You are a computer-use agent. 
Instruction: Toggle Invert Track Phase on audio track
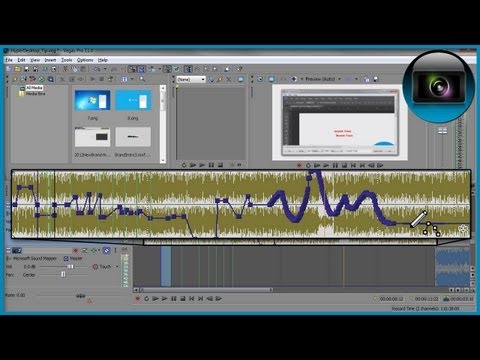[85, 250]
